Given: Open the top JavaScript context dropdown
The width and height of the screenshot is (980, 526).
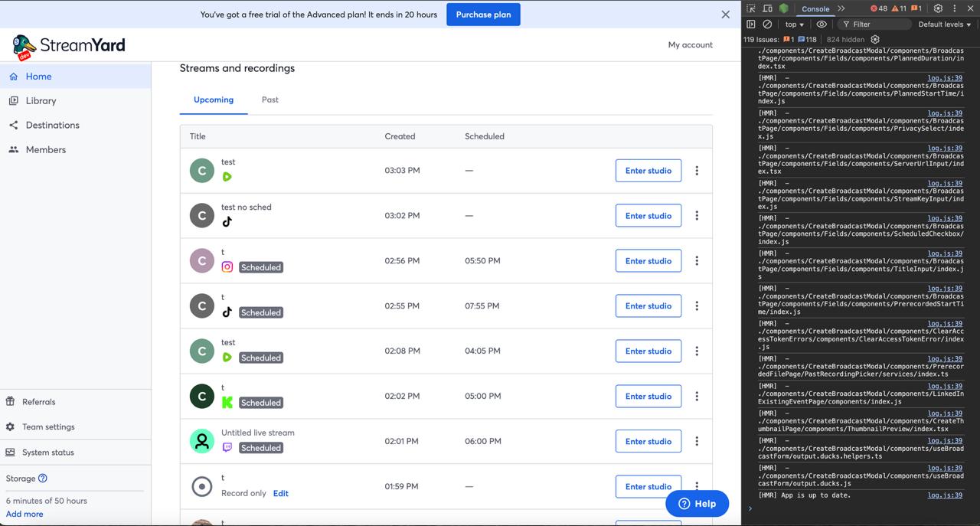Looking at the screenshot, I should pos(795,25).
